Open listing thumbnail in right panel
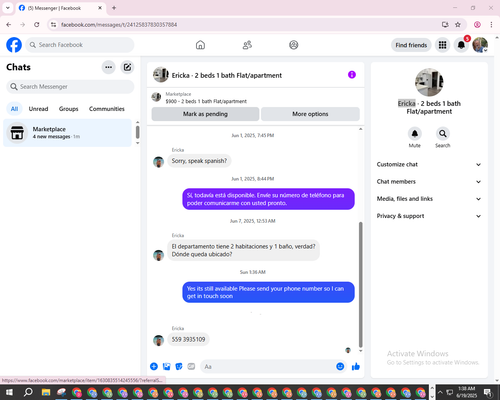 tap(429, 82)
